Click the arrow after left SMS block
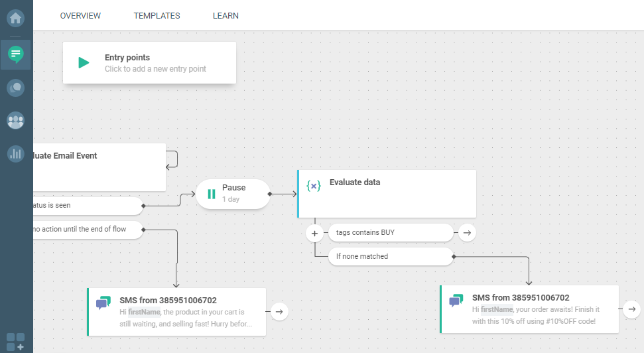Viewport: 644px width, 353px height. (279, 311)
